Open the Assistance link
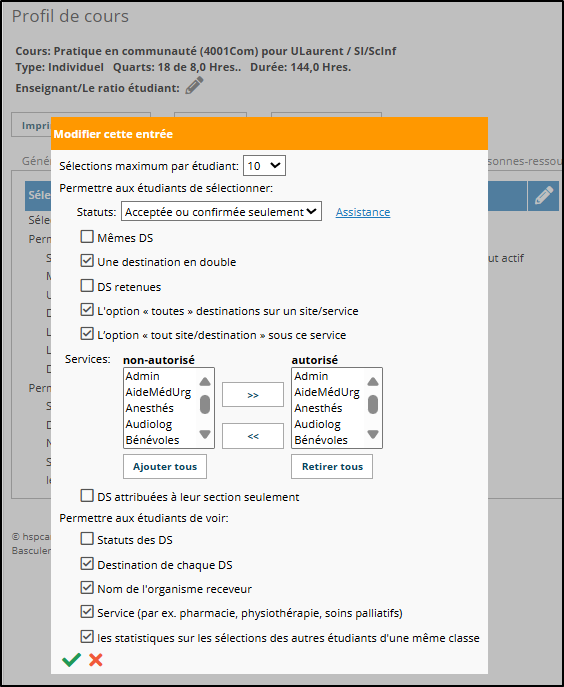 pyautogui.click(x=363, y=212)
